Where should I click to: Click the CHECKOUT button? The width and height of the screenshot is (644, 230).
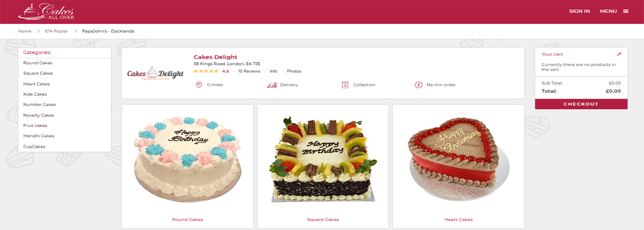click(581, 104)
